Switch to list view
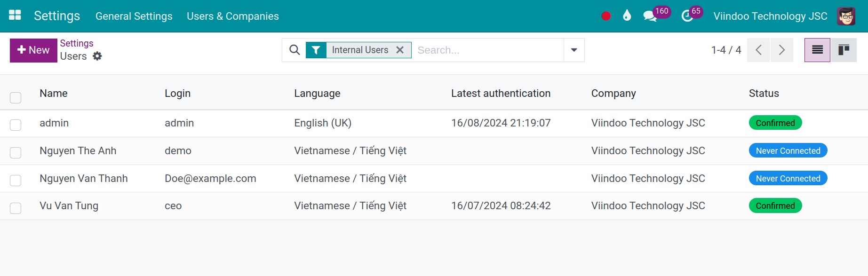This screenshot has width=868, height=276. coord(817,50)
